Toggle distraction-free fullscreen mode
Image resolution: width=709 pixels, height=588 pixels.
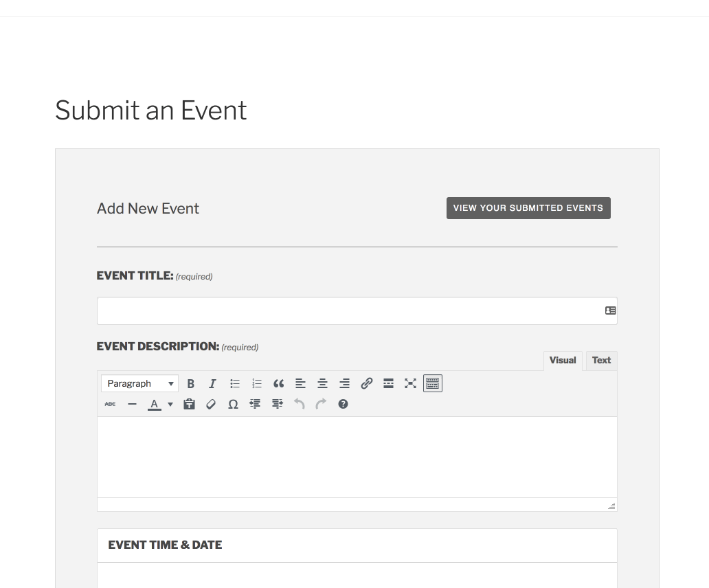click(x=410, y=383)
